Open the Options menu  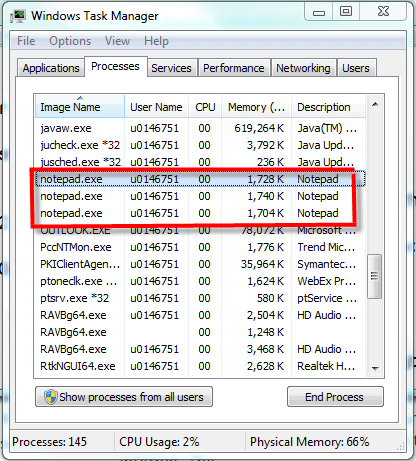click(70, 41)
